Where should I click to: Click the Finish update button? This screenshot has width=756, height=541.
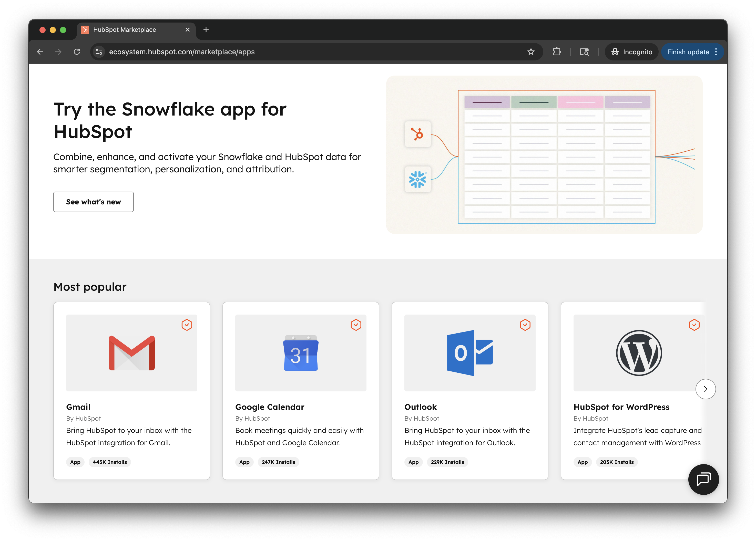click(x=688, y=52)
